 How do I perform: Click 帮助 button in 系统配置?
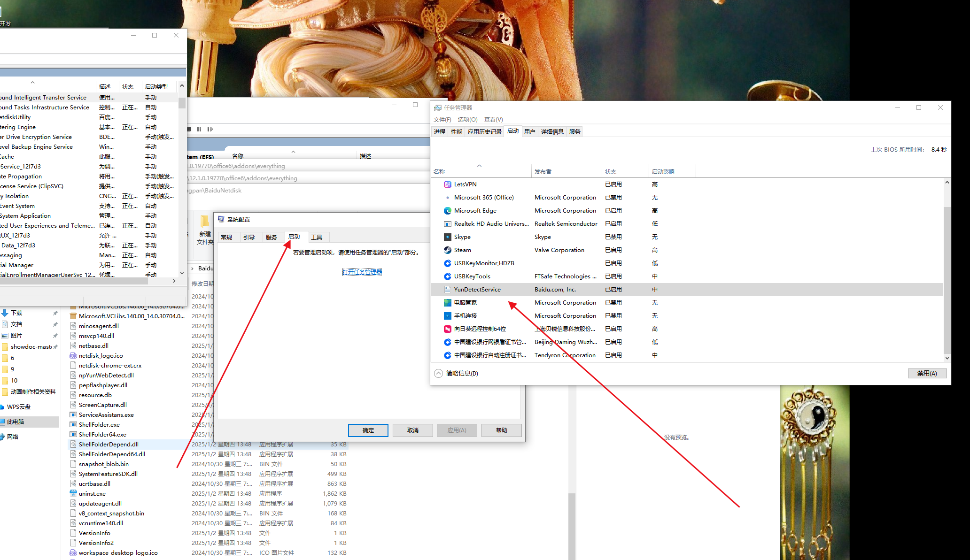click(502, 430)
